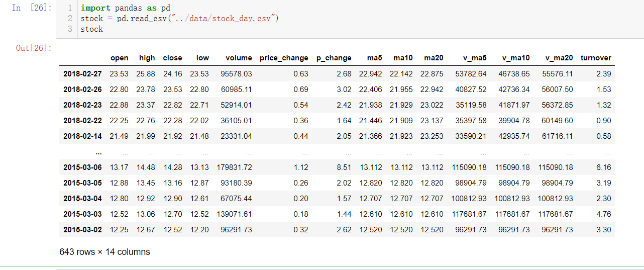Click ma20 value 23.253
The width and height of the screenshot is (644, 270).
pyautogui.click(x=432, y=136)
